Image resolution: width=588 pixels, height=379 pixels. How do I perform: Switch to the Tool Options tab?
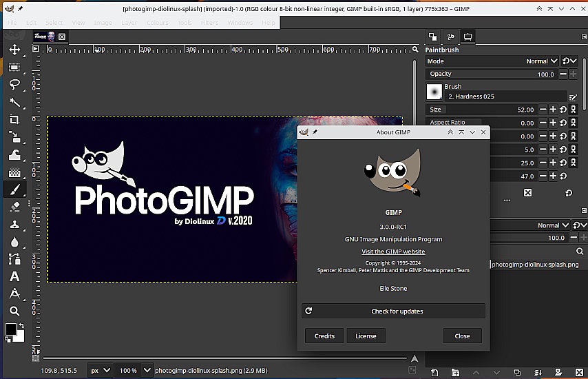(468, 37)
